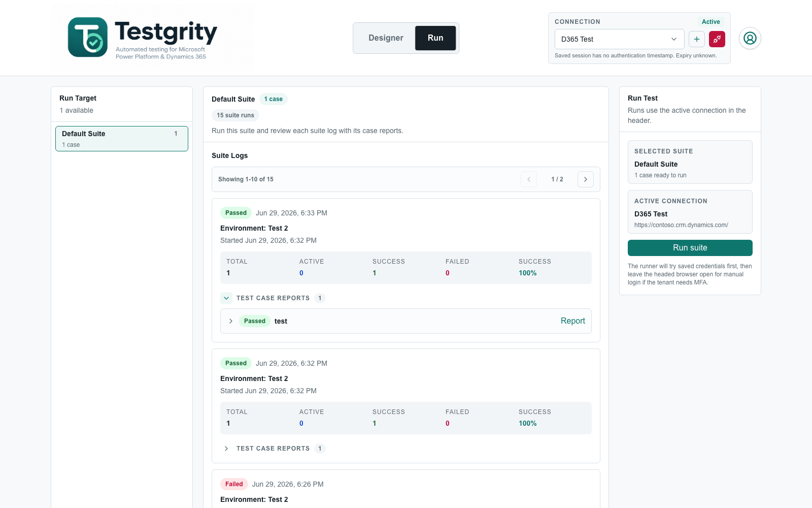Disconnect using the red plug icon
This screenshot has height=508, width=812.
point(717,39)
